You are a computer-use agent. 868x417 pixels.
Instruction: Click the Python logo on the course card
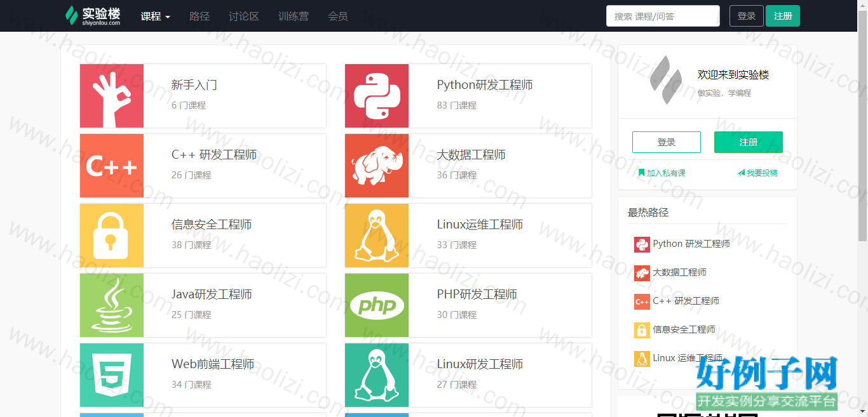click(x=377, y=96)
